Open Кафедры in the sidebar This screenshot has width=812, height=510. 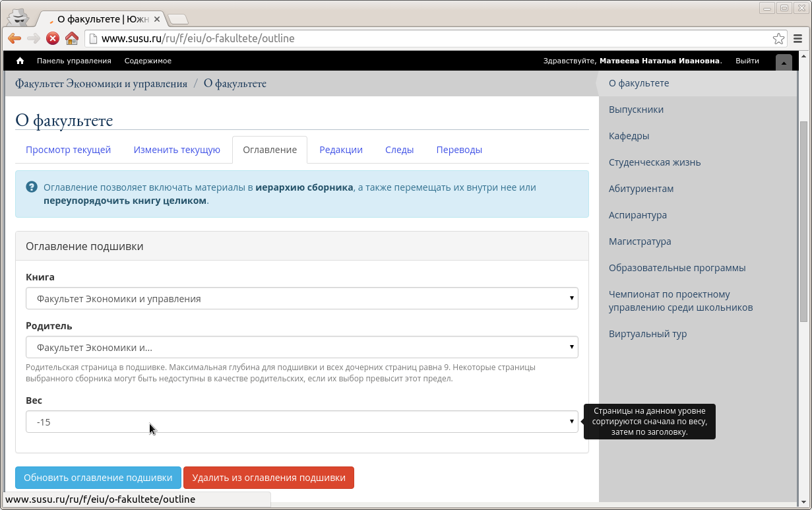tap(629, 136)
